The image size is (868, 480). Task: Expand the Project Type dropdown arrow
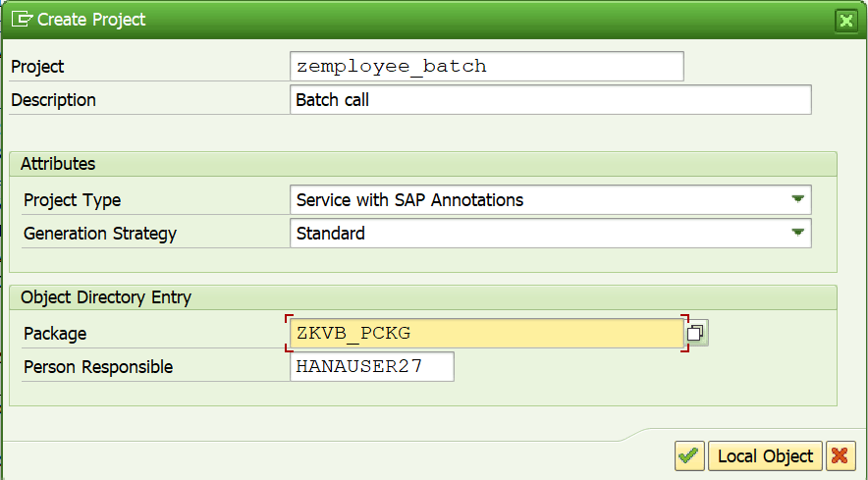pyautogui.click(x=797, y=199)
